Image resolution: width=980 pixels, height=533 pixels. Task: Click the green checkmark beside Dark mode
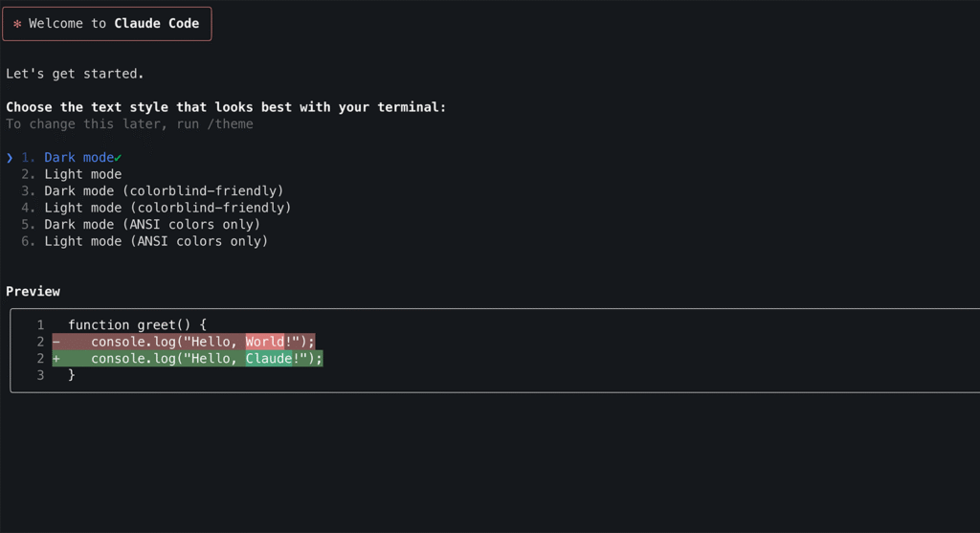pos(118,158)
